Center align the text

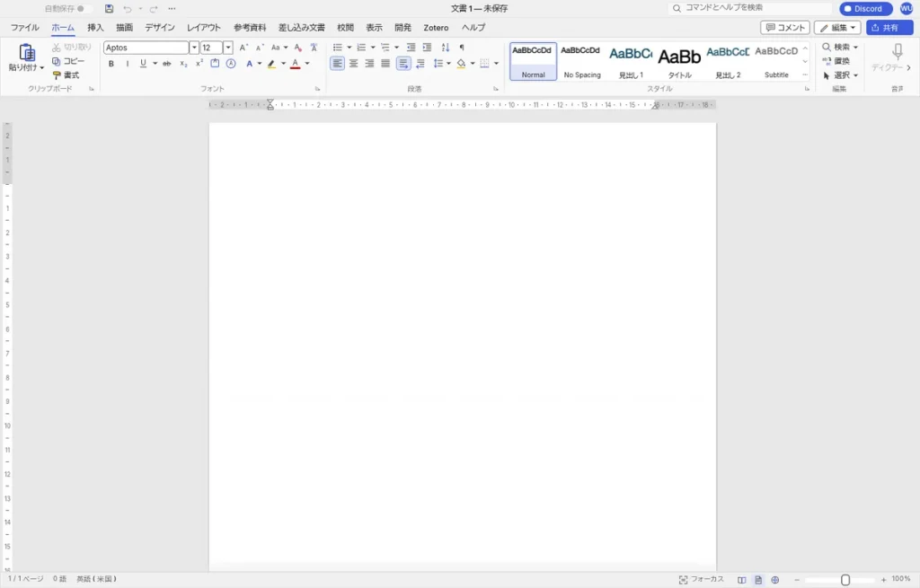click(353, 64)
